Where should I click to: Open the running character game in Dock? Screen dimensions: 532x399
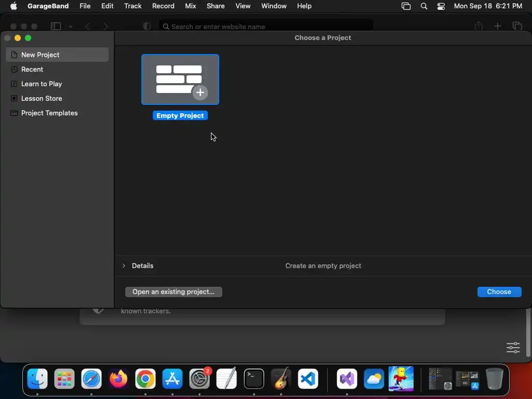[401, 379]
